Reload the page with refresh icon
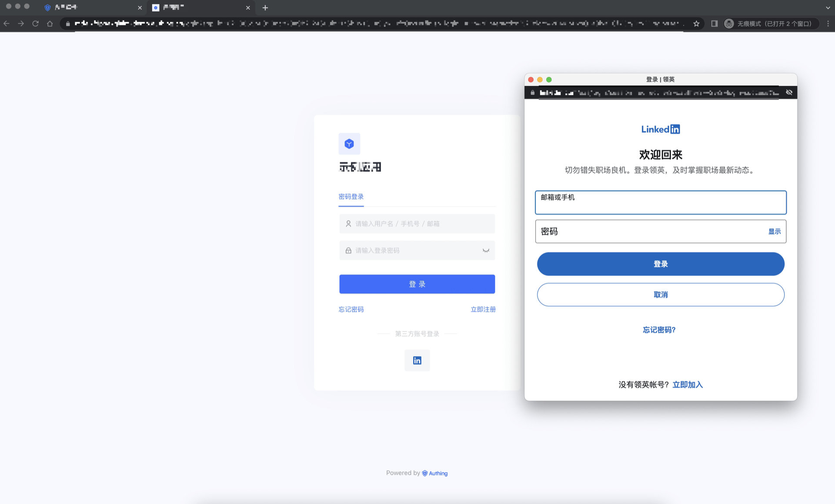The width and height of the screenshot is (835, 504). coord(36,23)
